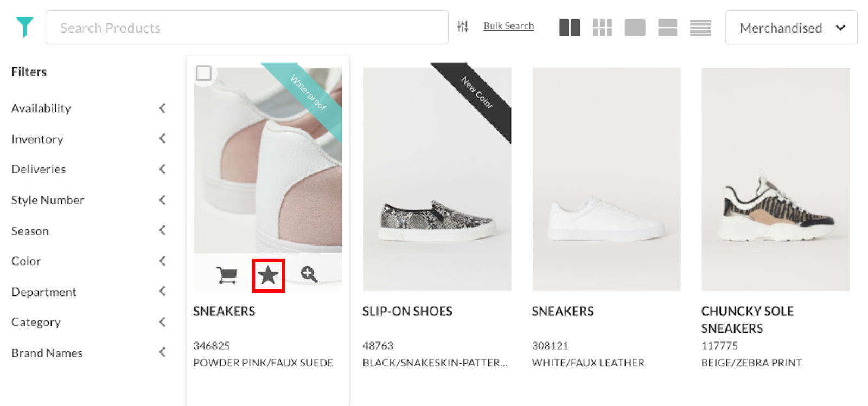Screen dimensions: 868x406
Task: Expand the Season filter section
Action: tap(162, 231)
